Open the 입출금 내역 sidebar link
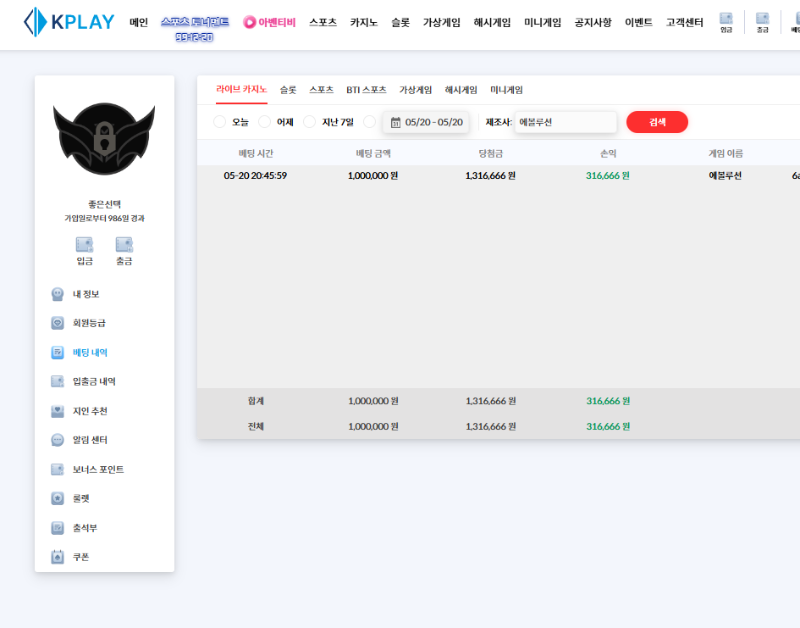800x628 pixels. pos(94,382)
